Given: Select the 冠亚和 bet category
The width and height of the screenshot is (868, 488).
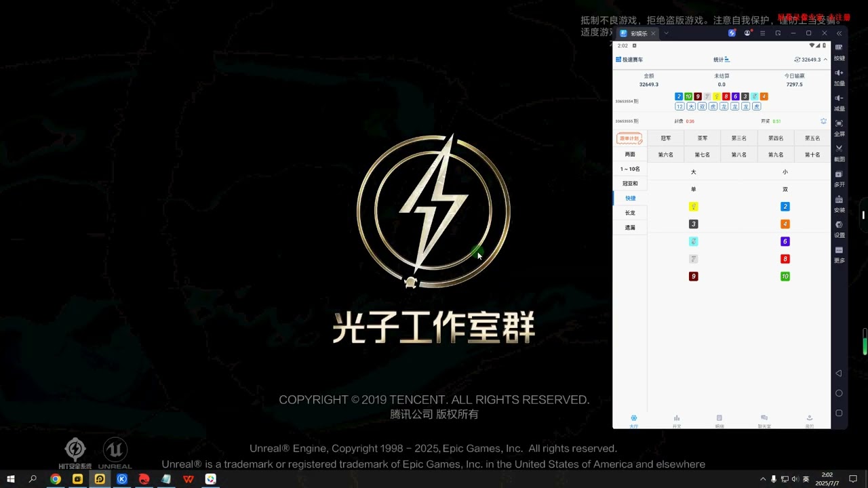Looking at the screenshot, I should click(x=630, y=184).
